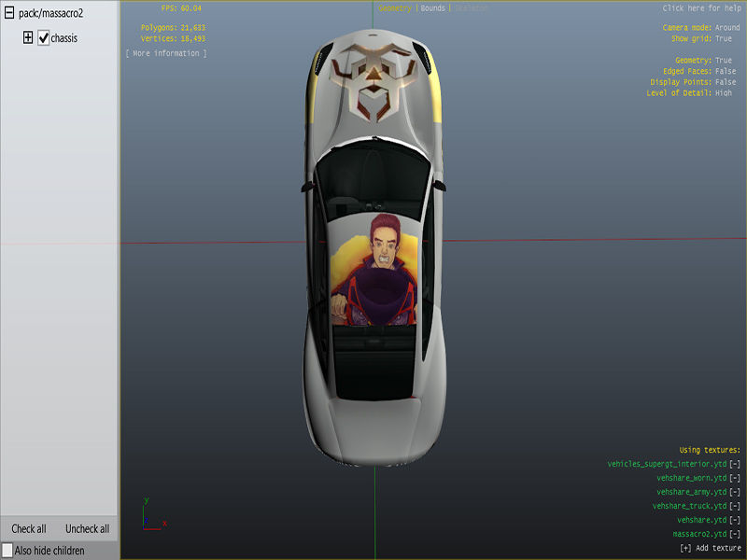Switch to the Bounds view tab
The width and height of the screenshot is (747, 560).
pos(432,8)
